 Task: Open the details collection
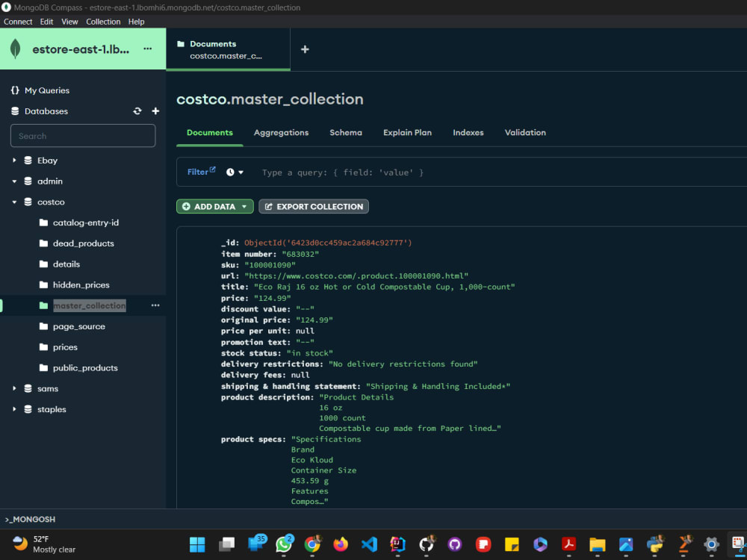(x=66, y=264)
